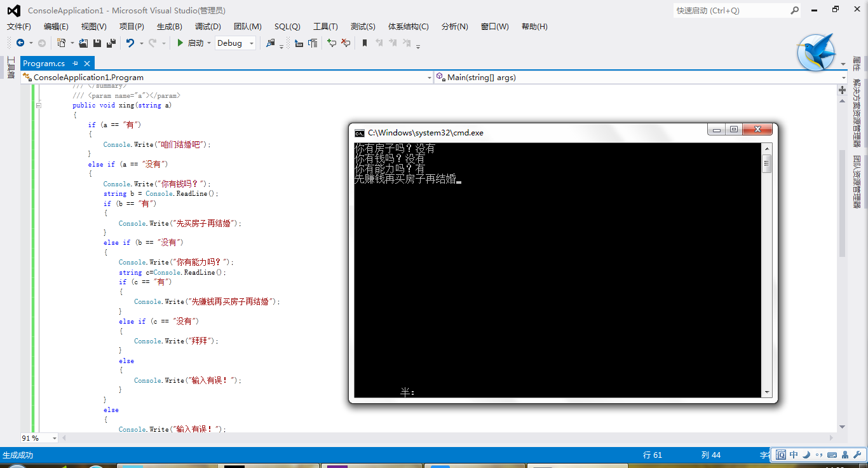Viewport: 868px width, 468px height.
Task: Open the 帮助(H) menu
Action: pyautogui.click(x=534, y=26)
